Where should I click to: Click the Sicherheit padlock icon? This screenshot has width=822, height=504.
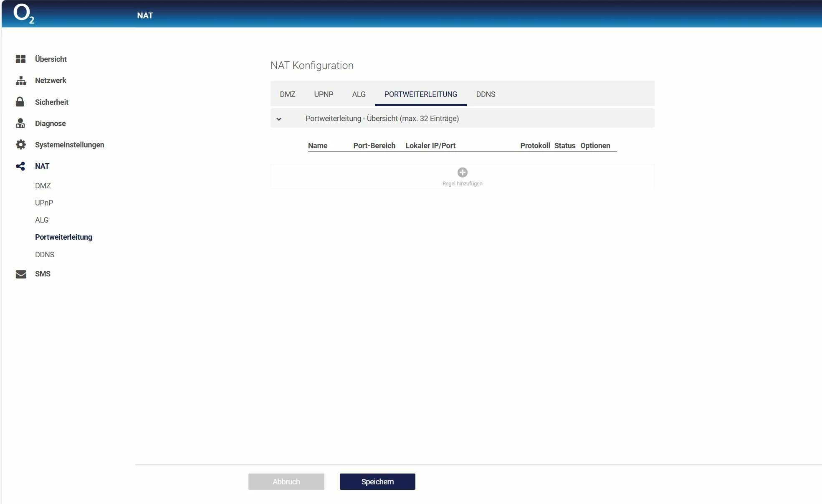point(20,102)
